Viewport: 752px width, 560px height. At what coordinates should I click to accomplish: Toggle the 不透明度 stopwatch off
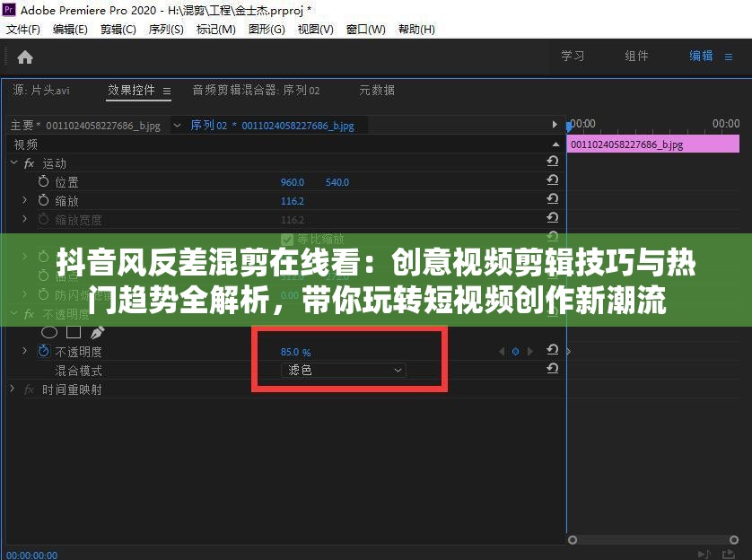[x=43, y=351]
